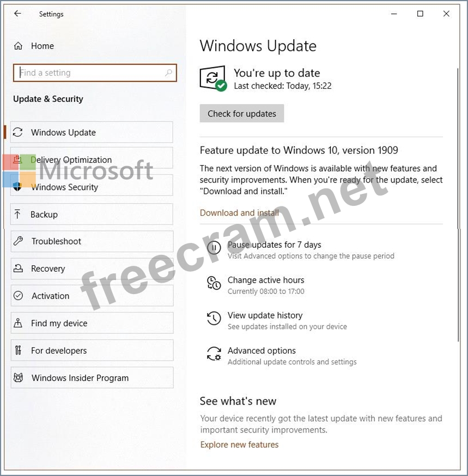Click the Advanced options gear icon
The image size is (468, 476).
pyautogui.click(x=214, y=353)
